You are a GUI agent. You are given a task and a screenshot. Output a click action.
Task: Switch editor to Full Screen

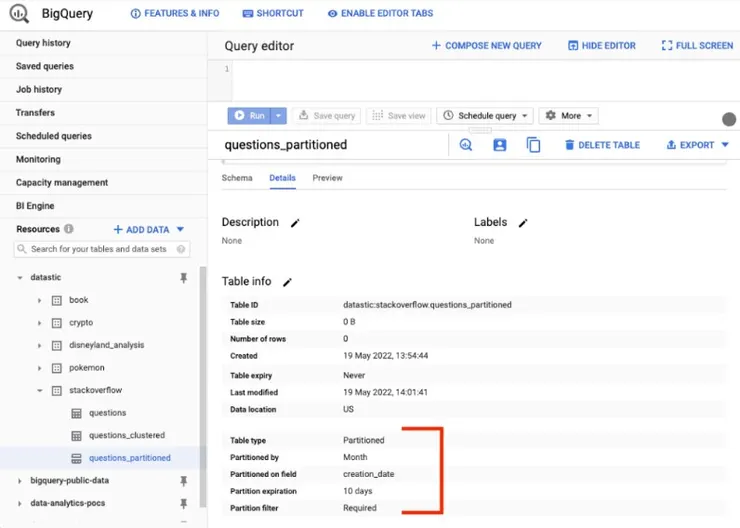(x=697, y=46)
